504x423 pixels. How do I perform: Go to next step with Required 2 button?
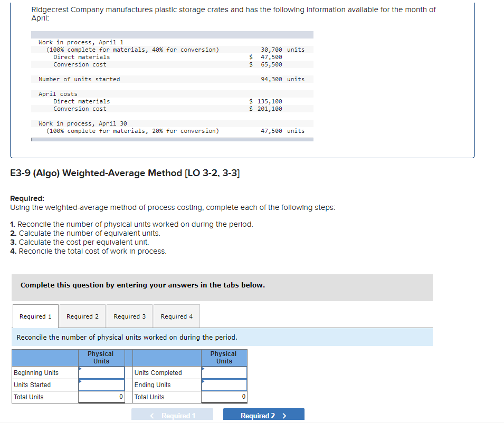pyautogui.click(x=264, y=415)
